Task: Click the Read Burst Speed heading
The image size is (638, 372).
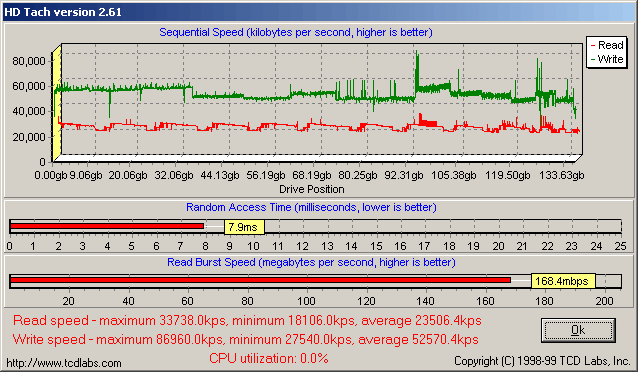Action: pyautogui.click(x=311, y=262)
